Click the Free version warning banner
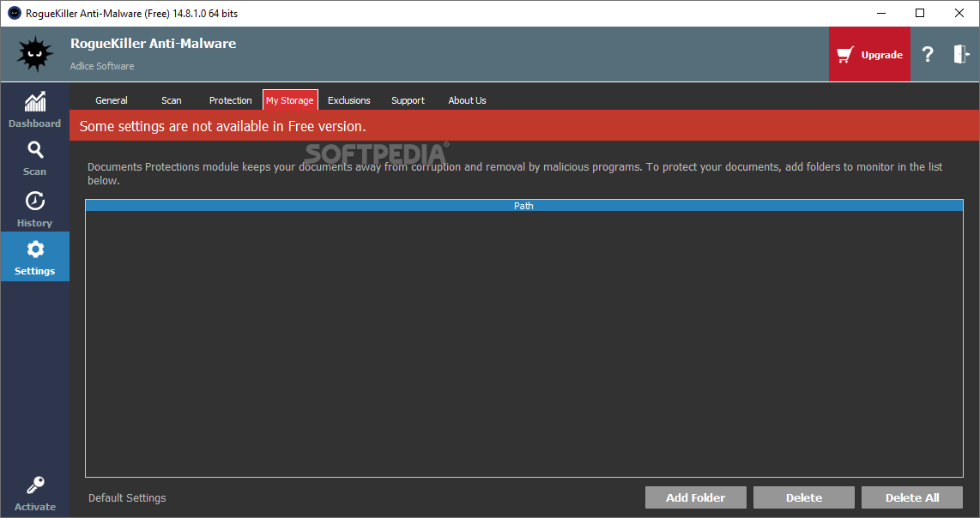The width and height of the screenshot is (980, 518). (x=523, y=125)
